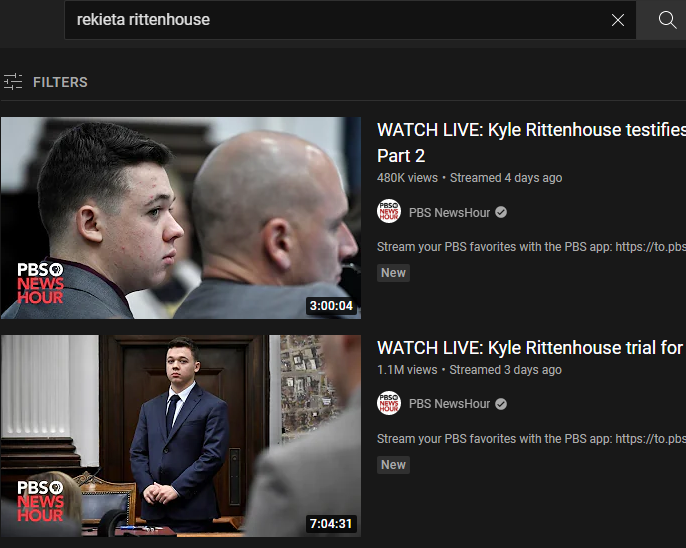Open 'Kyle Rittenhouse trial for' video title
The image size is (686, 548).
pos(531,348)
